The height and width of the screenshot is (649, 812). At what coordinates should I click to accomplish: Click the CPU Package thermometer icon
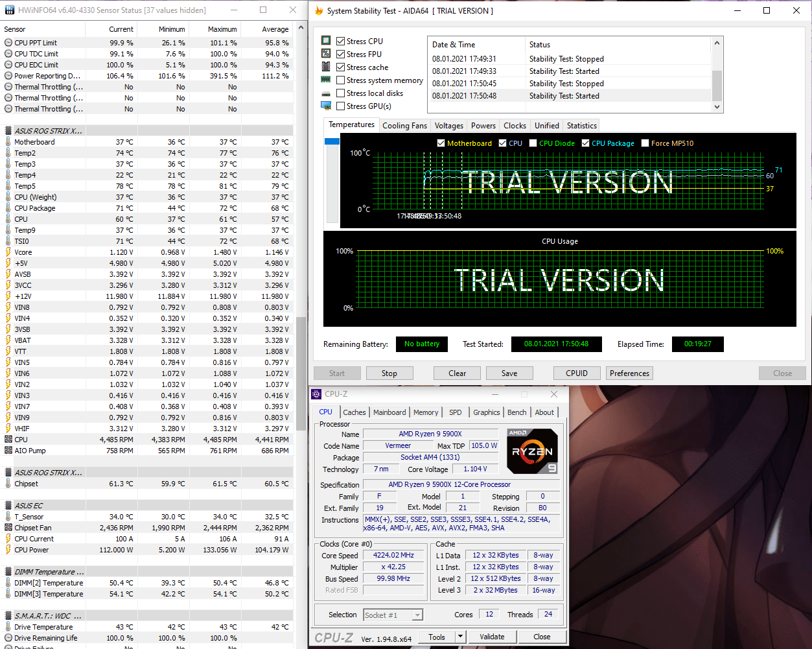click(x=8, y=208)
